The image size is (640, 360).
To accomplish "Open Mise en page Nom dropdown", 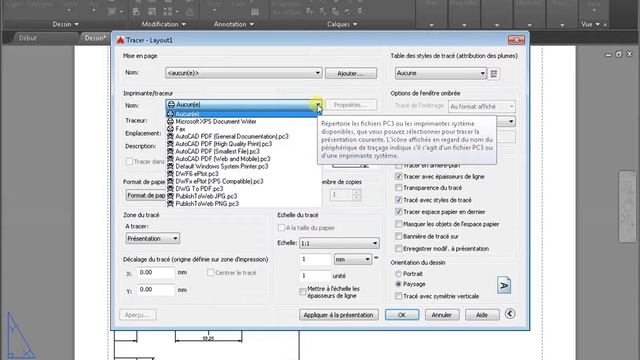I will point(244,73).
